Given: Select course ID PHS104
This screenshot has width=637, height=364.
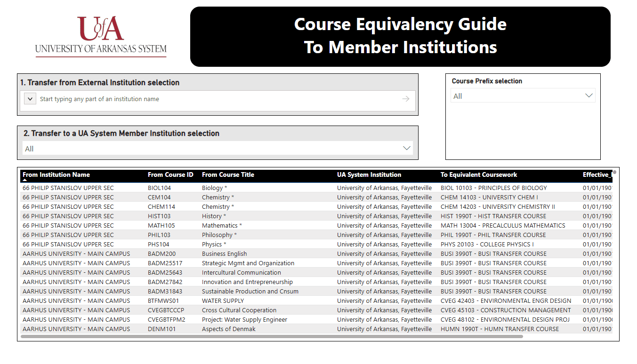Looking at the screenshot, I should point(159,244).
